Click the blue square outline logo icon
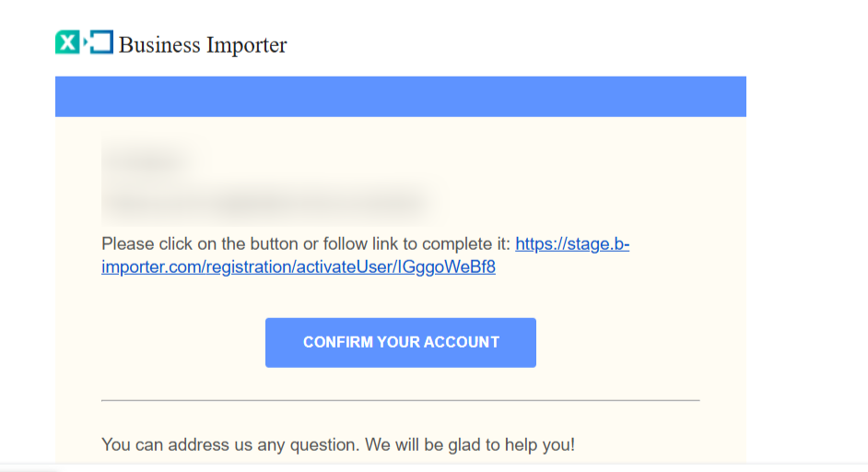The height and width of the screenshot is (472, 868). coord(102,42)
